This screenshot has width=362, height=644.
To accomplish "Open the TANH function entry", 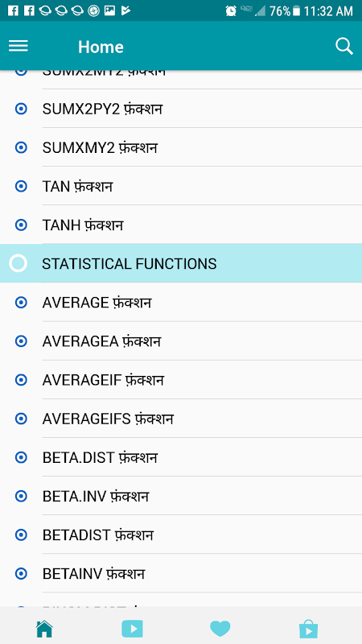I will (x=181, y=225).
